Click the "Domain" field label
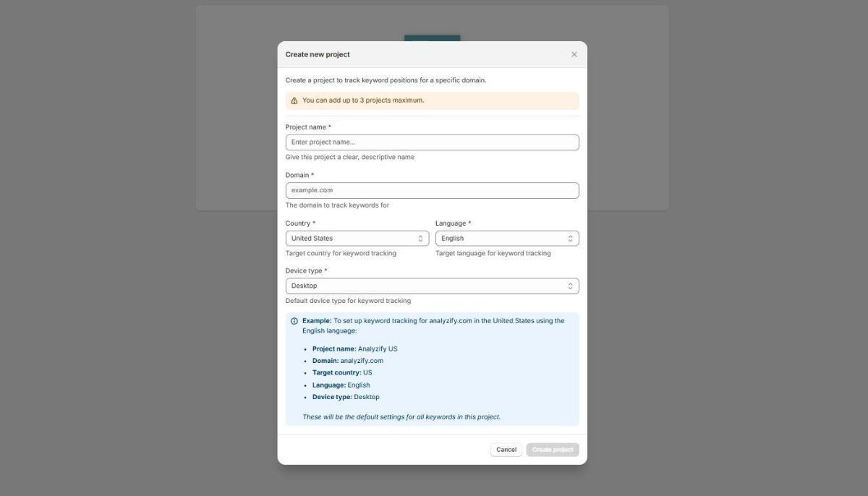Image resolution: width=868 pixels, height=496 pixels. 297,175
